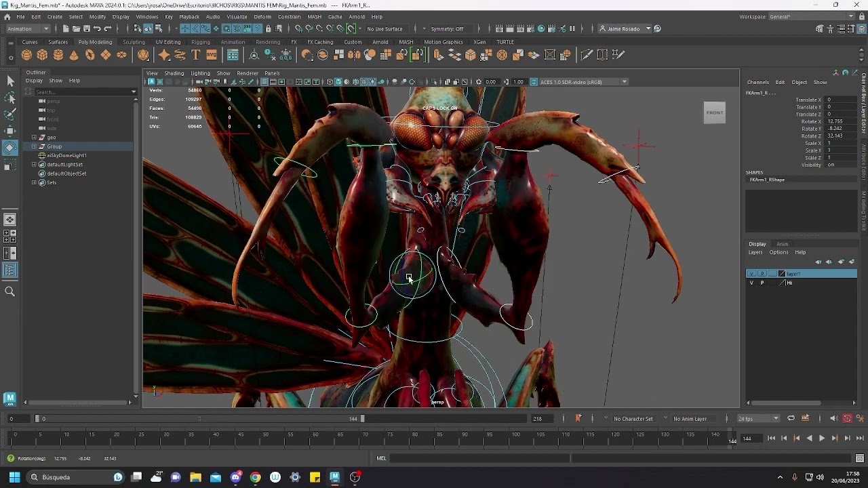Create a polygon cone from shelf

coord(74,55)
